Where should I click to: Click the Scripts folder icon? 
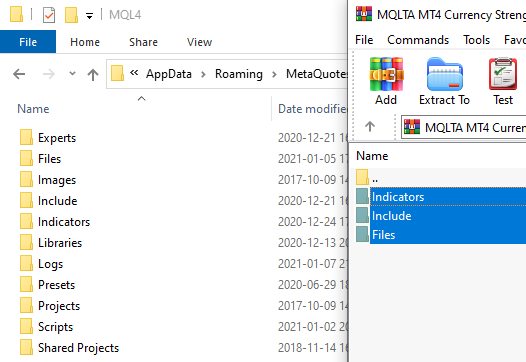(x=26, y=326)
